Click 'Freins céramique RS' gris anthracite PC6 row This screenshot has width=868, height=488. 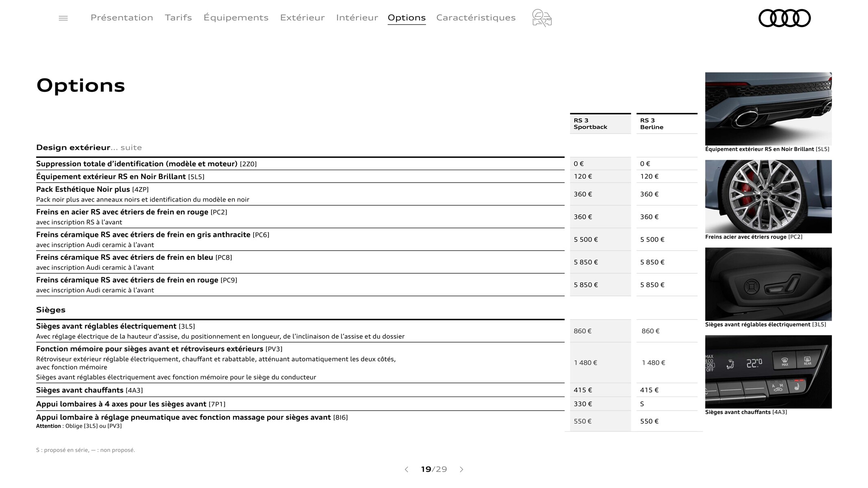coord(300,240)
